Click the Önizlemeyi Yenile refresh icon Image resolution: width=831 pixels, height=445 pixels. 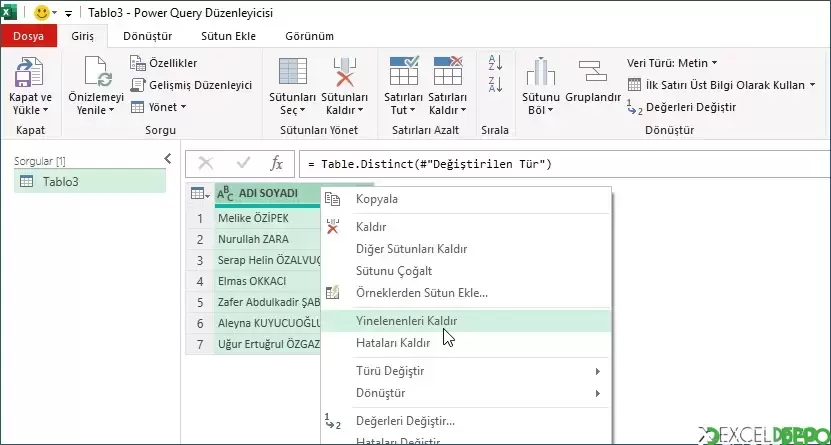(x=98, y=71)
